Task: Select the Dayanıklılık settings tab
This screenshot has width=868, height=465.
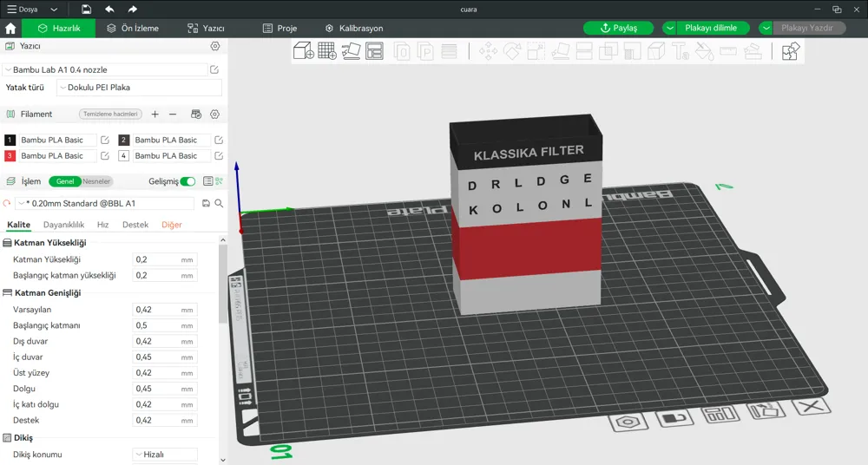Action: click(63, 225)
